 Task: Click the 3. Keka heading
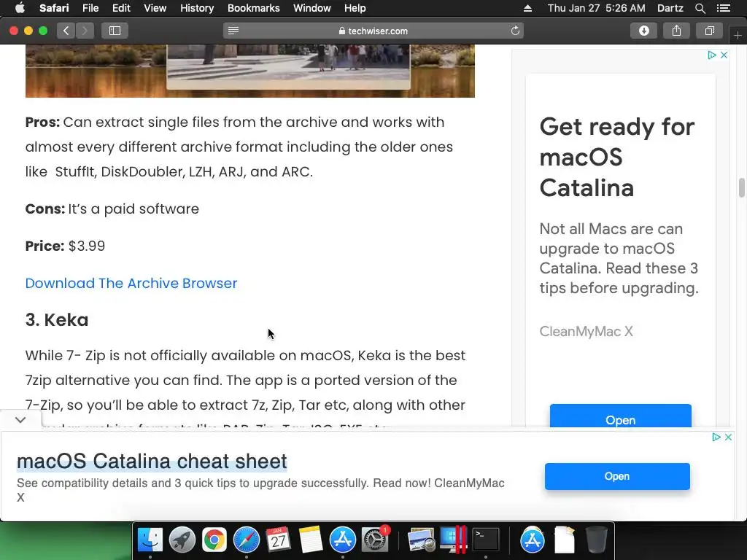[57, 320]
